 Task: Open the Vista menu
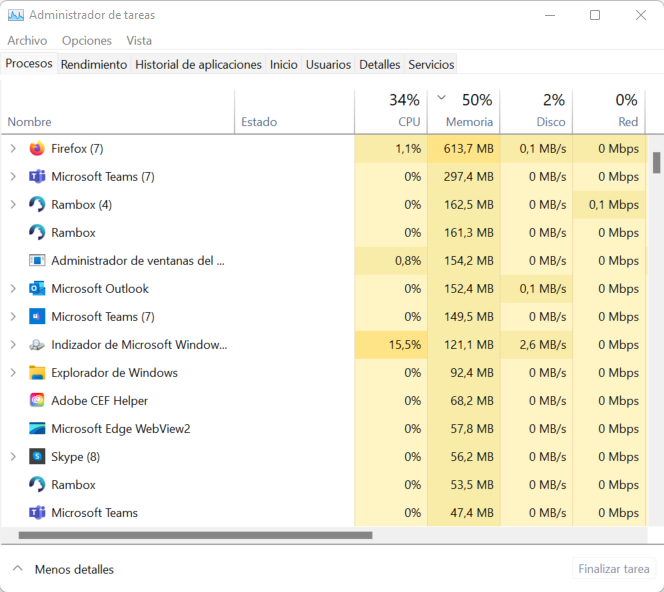pos(139,41)
